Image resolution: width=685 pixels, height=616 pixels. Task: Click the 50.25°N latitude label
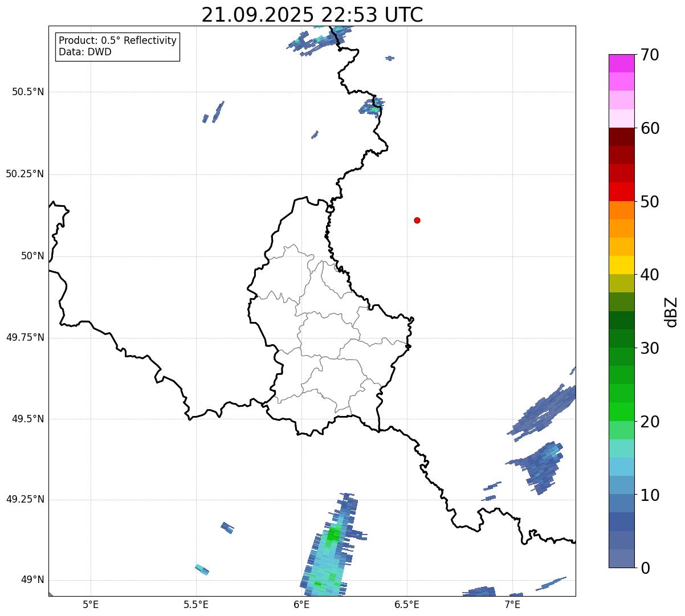tap(25, 174)
